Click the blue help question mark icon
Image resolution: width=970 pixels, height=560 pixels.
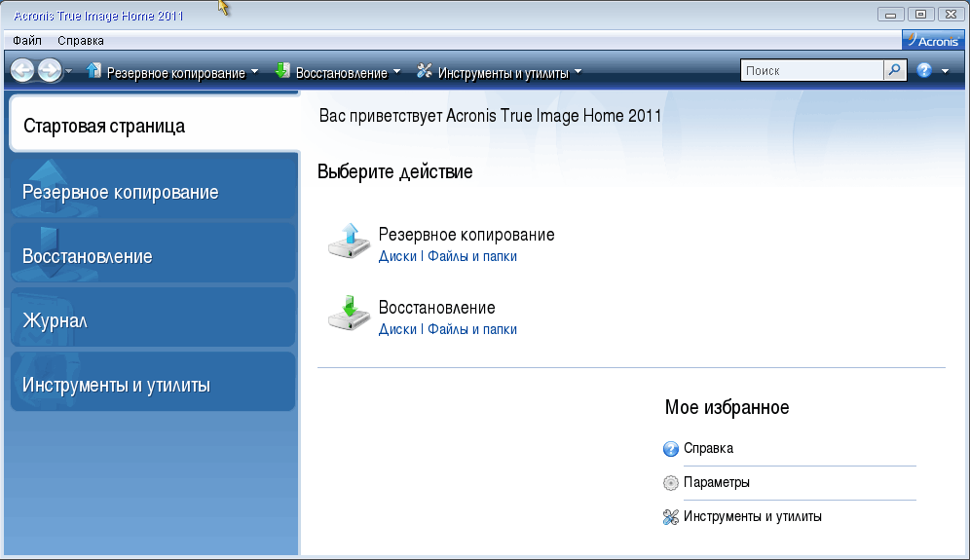(924, 71)
